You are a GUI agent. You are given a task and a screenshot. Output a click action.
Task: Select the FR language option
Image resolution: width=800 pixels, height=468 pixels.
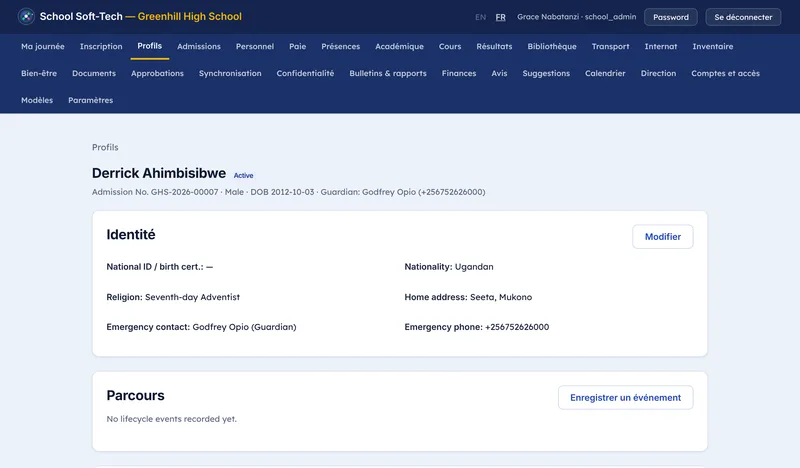pos(501,17)
